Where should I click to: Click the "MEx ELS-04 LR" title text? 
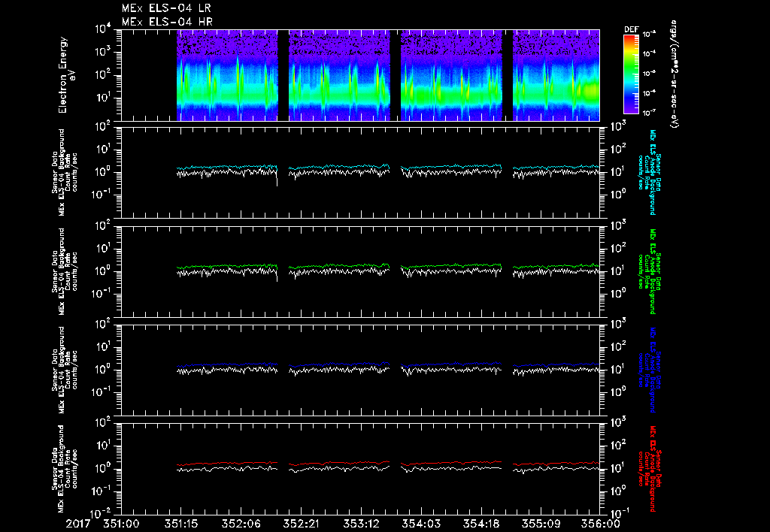point(166,8)
